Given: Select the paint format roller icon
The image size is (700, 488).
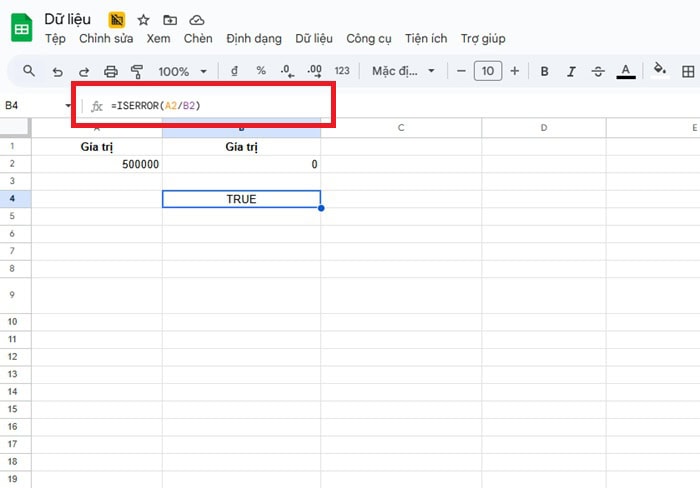Looking at the screenshot, I should 137,71.
